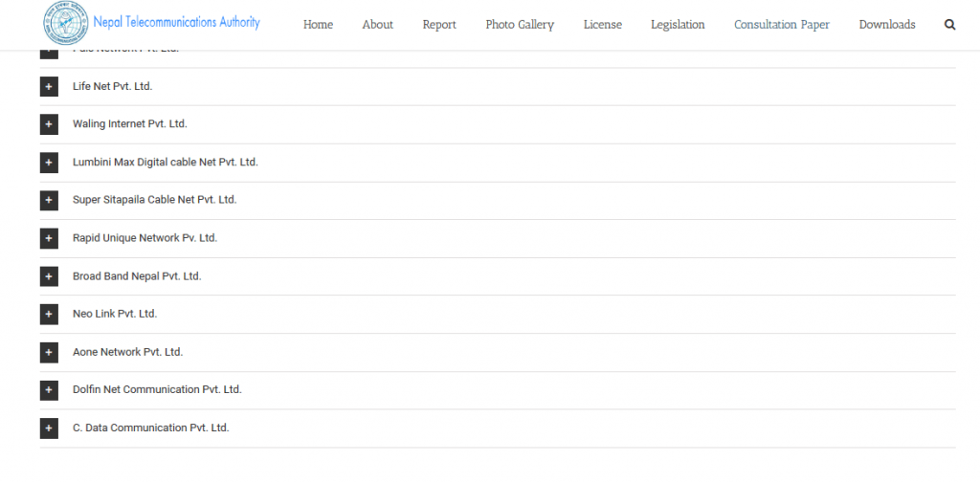Expand C. Data Communication Pvt. Ltd. entry
The image size is (980, 483).
tap(49, 428)
